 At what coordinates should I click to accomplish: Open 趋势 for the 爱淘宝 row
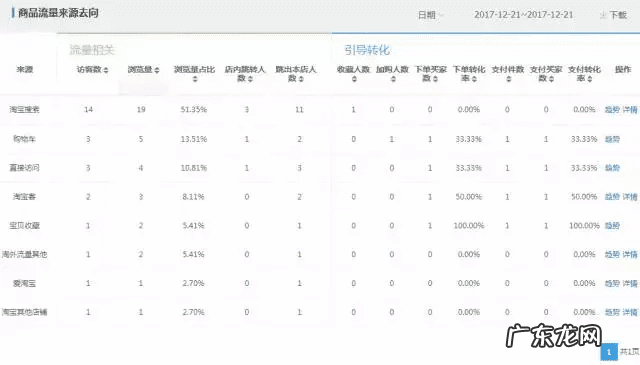click(612, 283)
